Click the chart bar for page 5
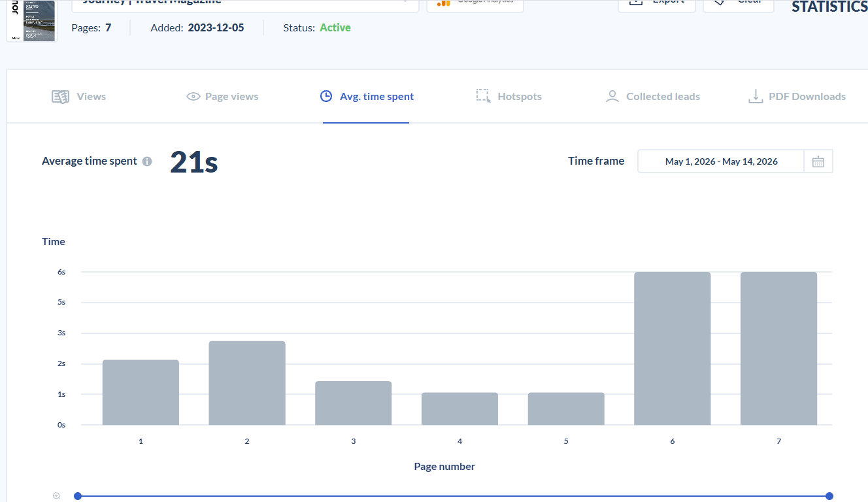The height and width of the screenshot is (502, 868). click(566, 409)
